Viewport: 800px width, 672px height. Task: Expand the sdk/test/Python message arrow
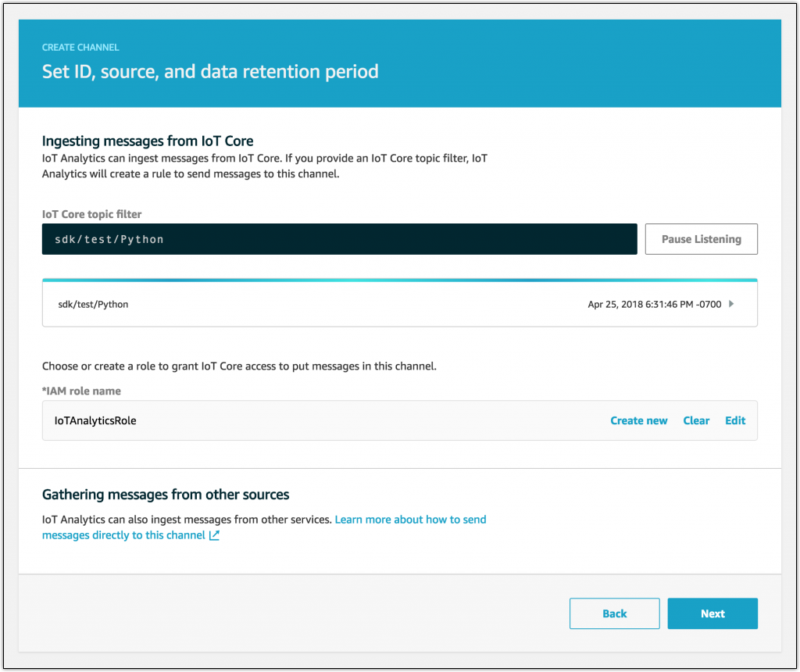(x=731, y=304)
